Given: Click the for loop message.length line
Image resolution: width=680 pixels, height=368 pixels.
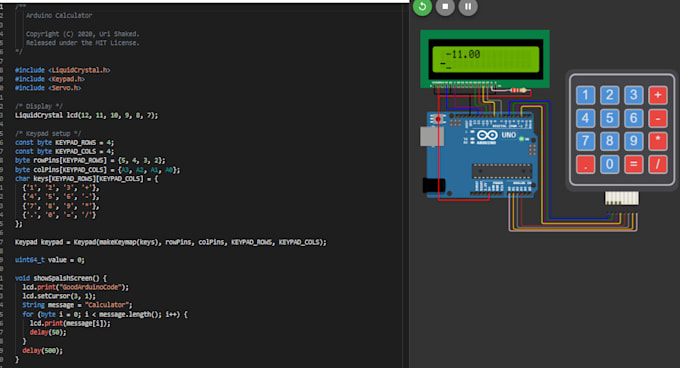Looking at the screenshot, I should pos(105,314).
